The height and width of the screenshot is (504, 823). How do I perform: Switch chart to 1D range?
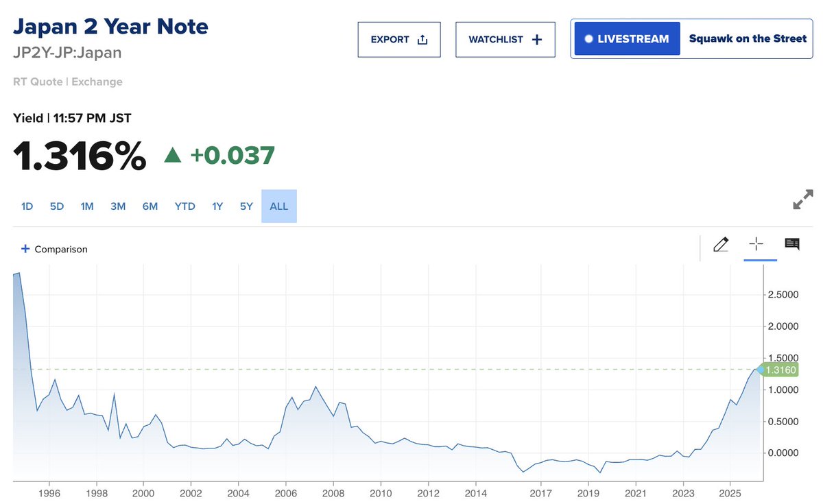27,206
